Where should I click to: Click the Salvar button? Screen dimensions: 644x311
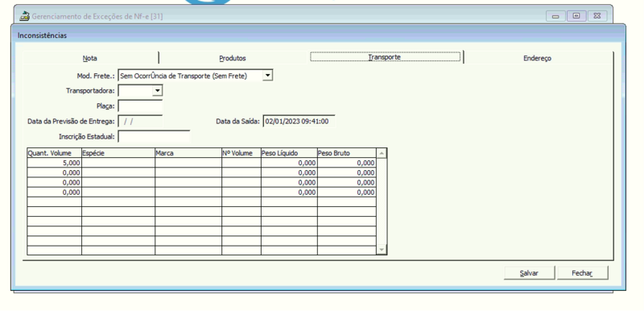pos(529,273)
